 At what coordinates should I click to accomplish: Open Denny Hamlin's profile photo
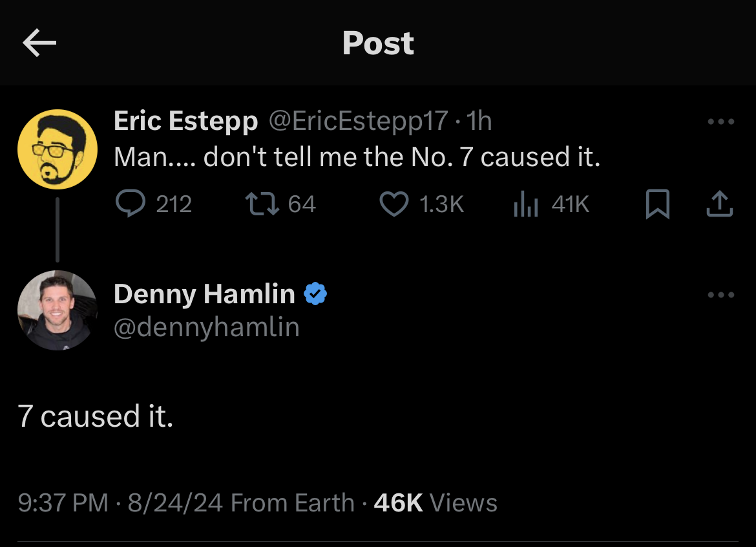(x=57, y=310)
